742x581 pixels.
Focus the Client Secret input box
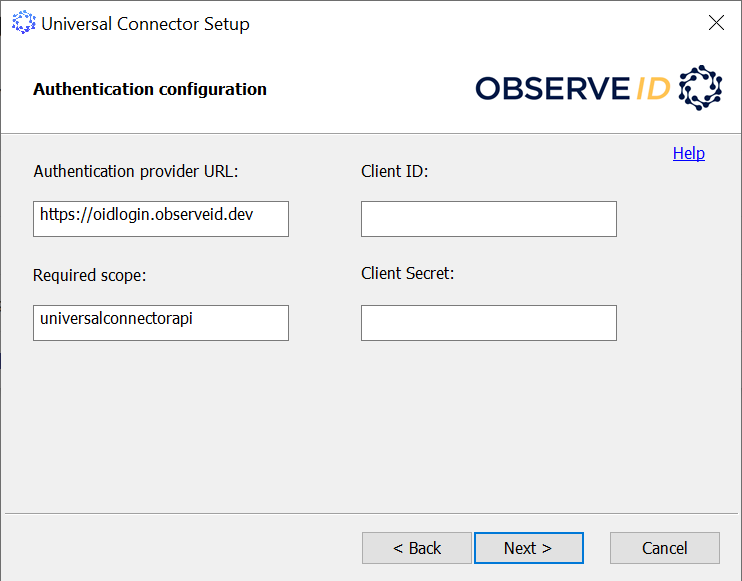click(488, 323)
